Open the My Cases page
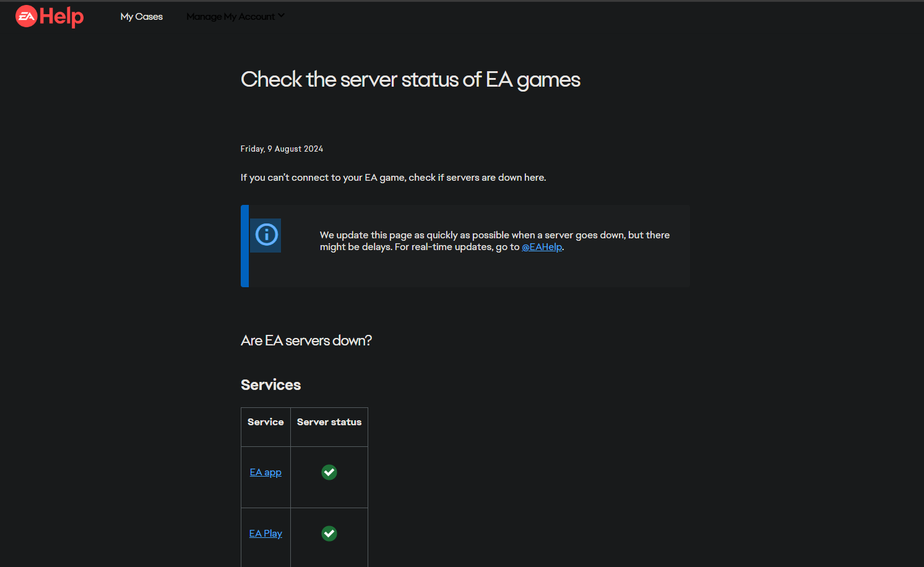This screenshot has width=924, height=567. 142,17
